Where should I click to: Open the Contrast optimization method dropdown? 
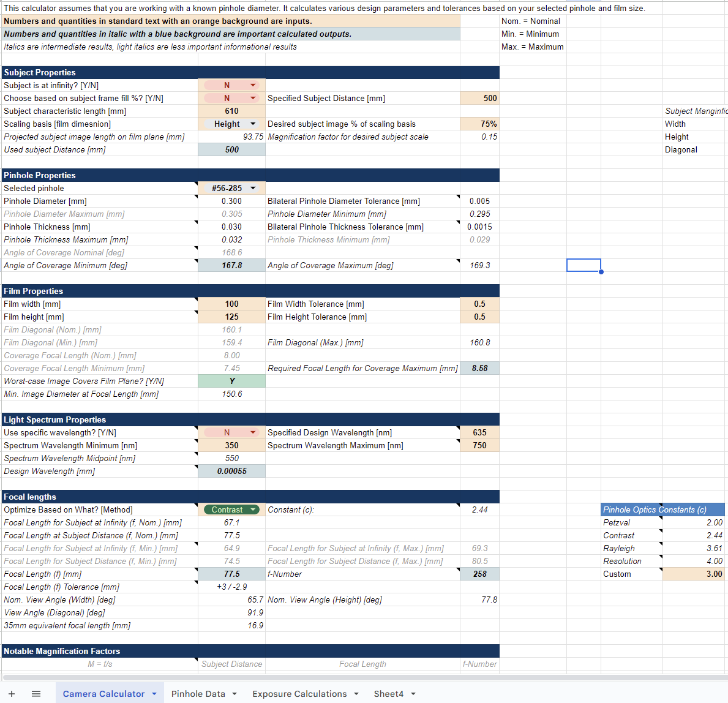(253, 509)
